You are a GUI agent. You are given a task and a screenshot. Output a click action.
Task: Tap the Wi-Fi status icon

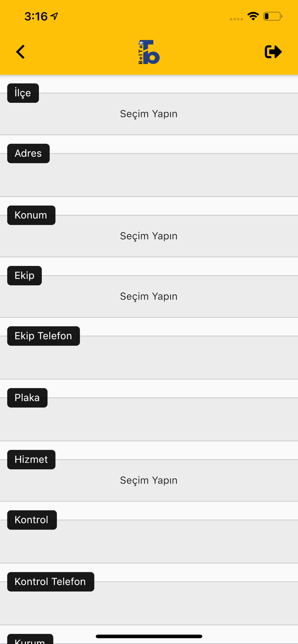(x=253, y=16)
